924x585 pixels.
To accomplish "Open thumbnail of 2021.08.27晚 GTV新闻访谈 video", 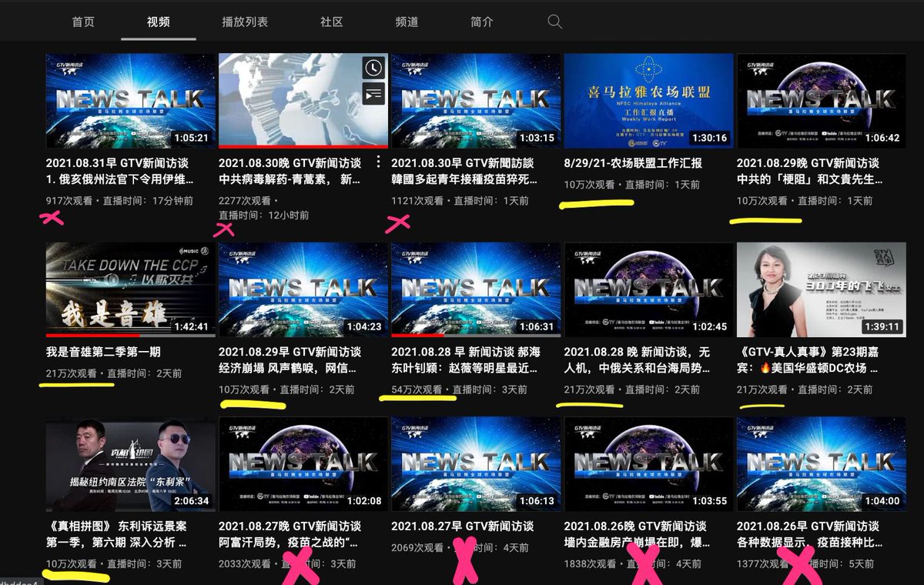I will (303, 464).
